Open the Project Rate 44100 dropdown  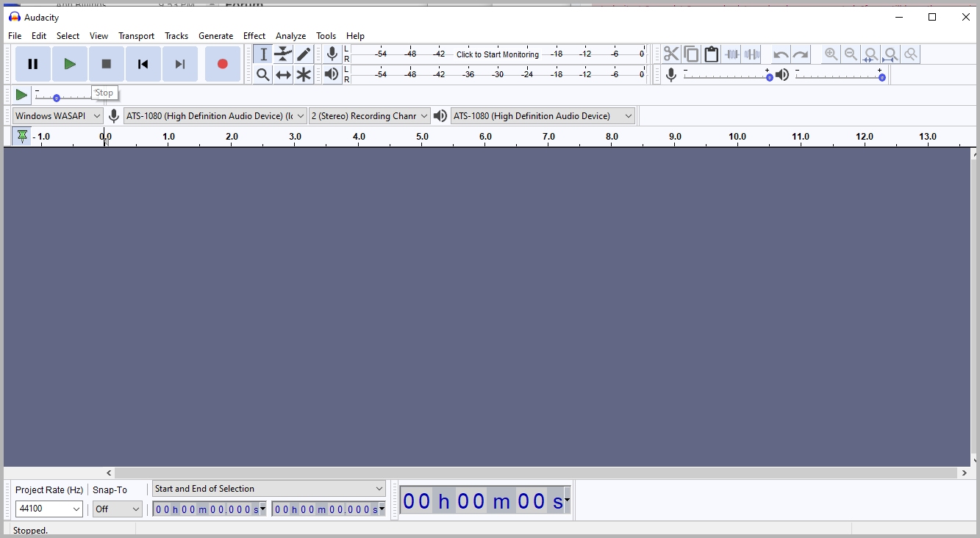(49, 509)
